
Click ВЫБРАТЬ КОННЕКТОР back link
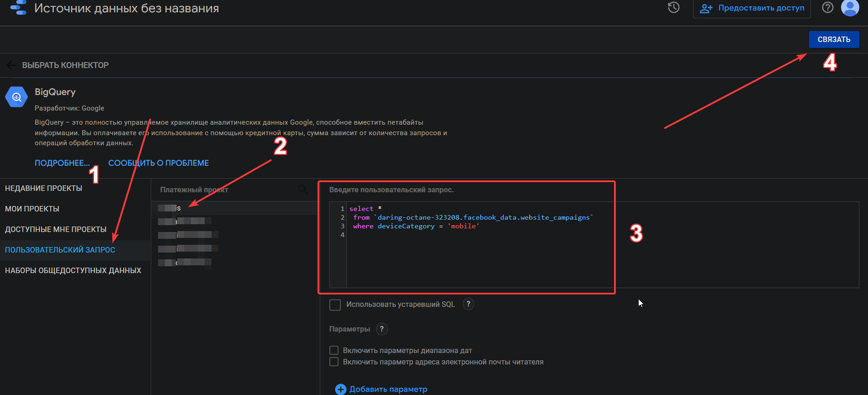pos(65,65)
